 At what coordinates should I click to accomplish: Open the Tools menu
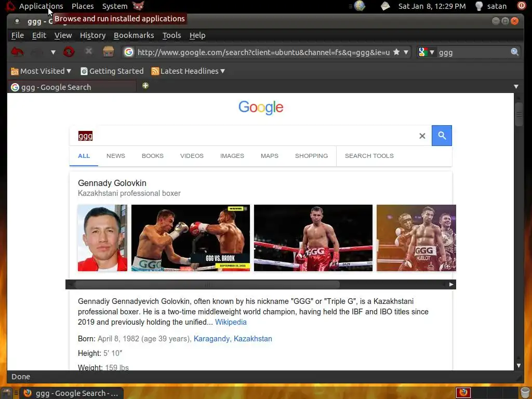[x=171, y=35]
